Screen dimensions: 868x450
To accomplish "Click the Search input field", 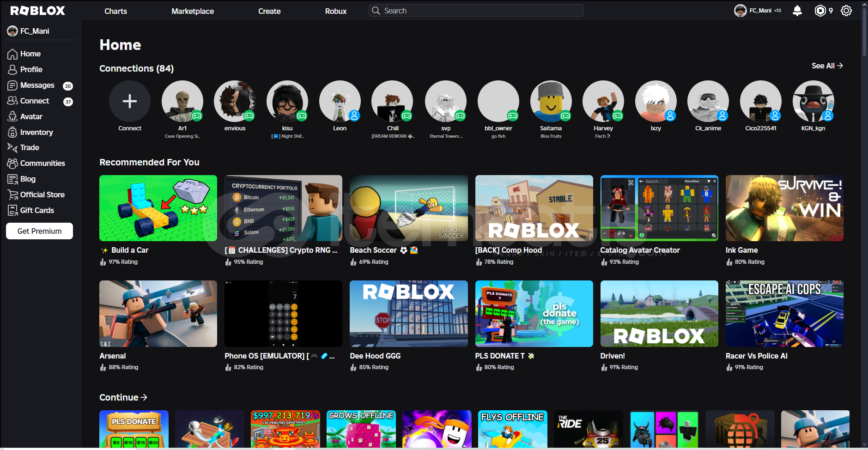I will tap(476, 11).
